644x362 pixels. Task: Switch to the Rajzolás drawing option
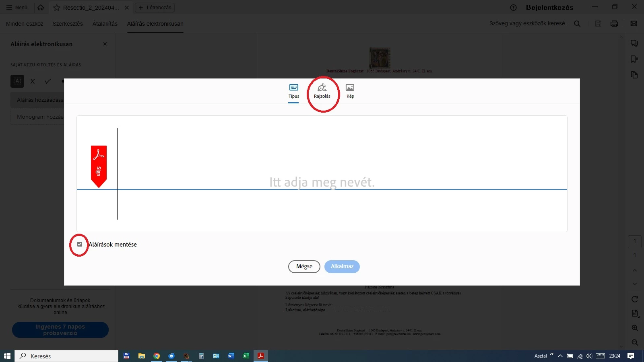coord(322,91)
